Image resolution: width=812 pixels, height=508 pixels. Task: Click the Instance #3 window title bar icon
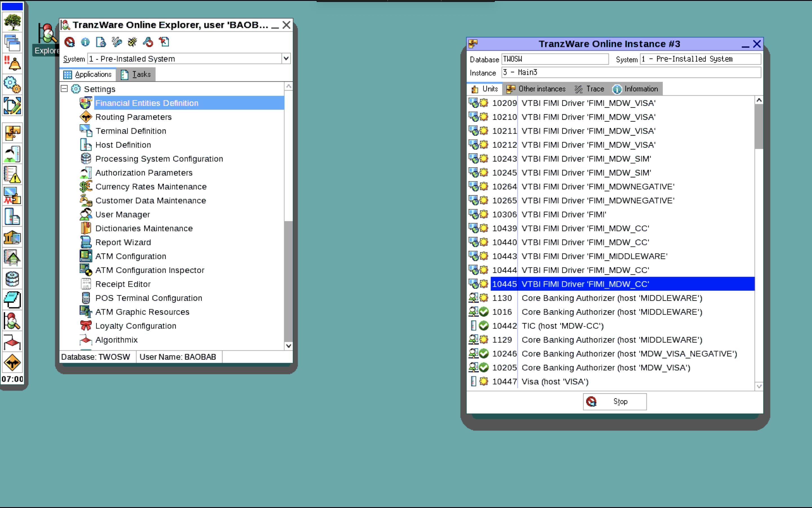pyautogui.click(x=473, y=44)
